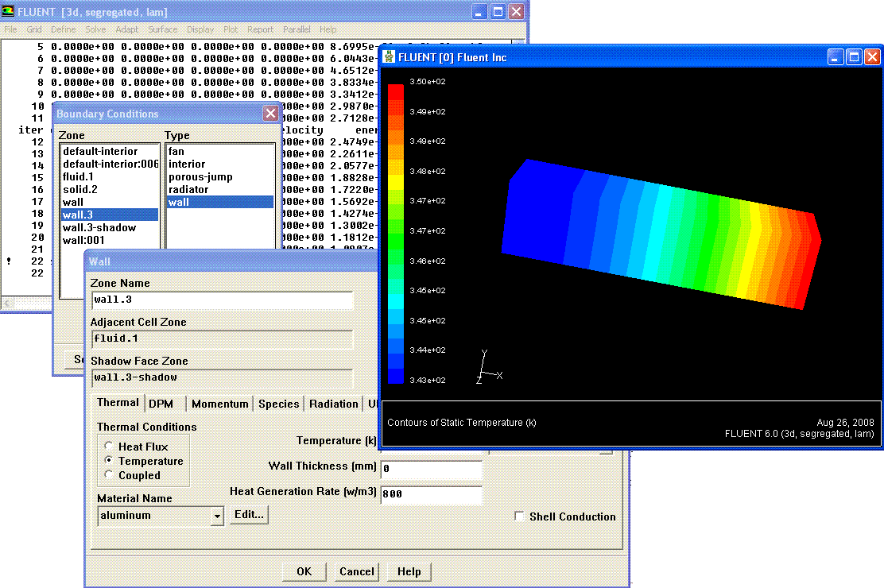Click the red 3.50e+02 colormap band

coord(396,92)
